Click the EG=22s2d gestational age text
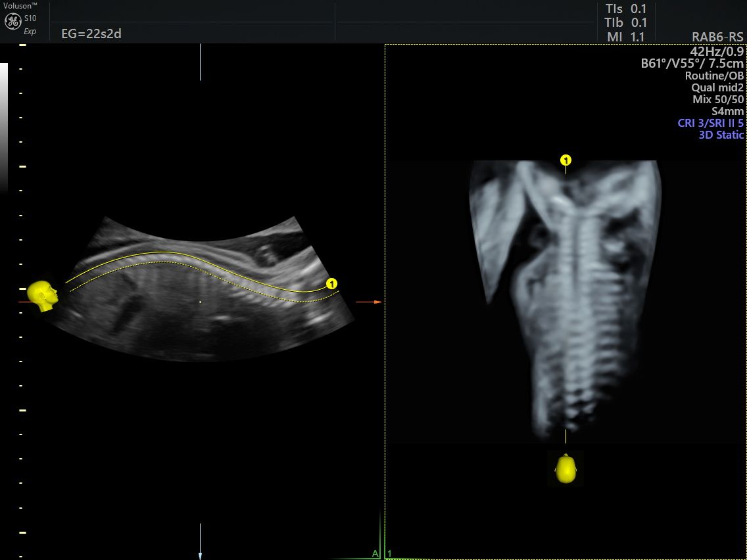The width and height of the screenshot is (747, 560). point(91,34)
